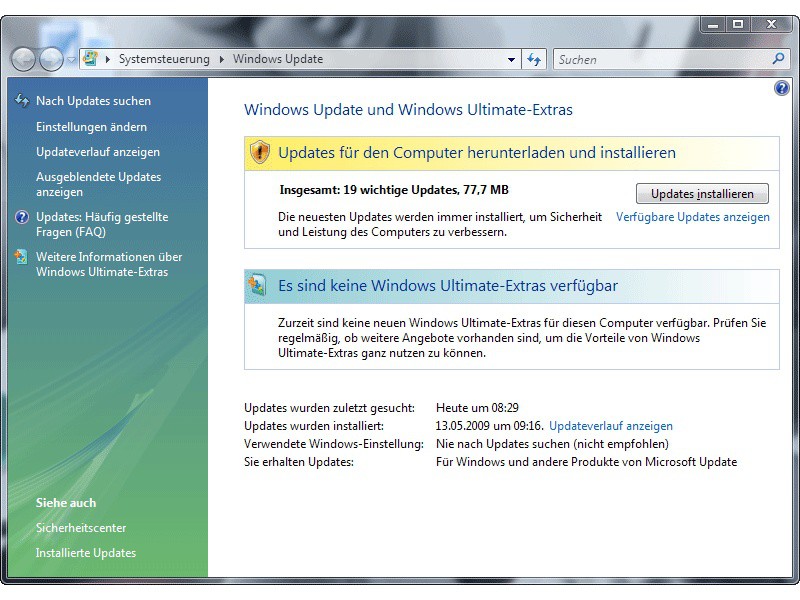This screenshot has height=600, width=800.
Task: Open the Verfügbare Updates anzeigen link
Action: pos(695,217)
